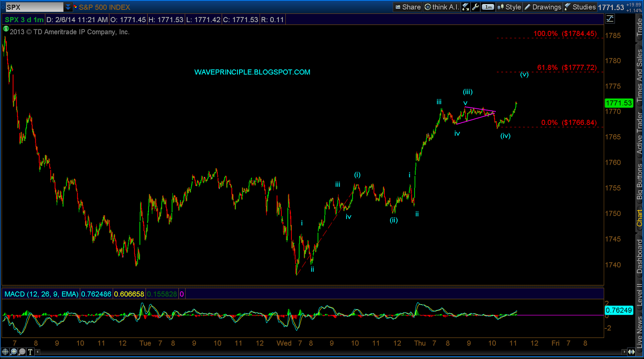This screenshot has height=359, width=644.
Task: Click the 2013 TD Ameritrade copyright text
Action: [70, 32]
